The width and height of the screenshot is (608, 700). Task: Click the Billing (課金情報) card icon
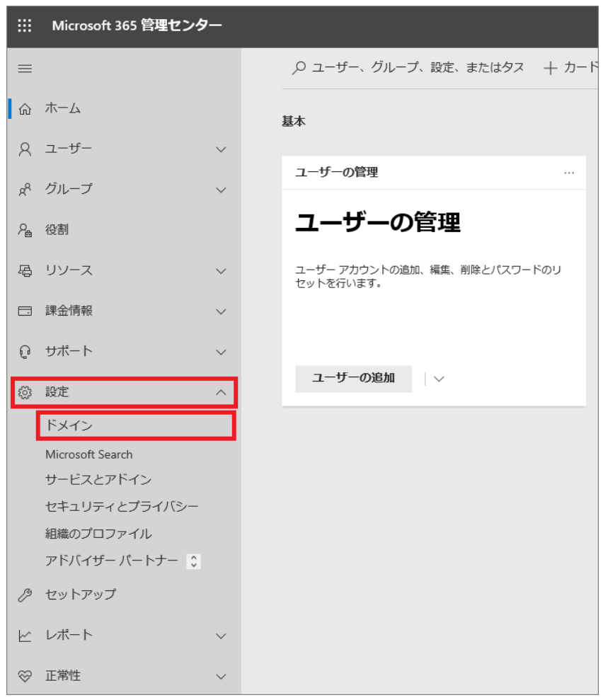pos(25,311)
